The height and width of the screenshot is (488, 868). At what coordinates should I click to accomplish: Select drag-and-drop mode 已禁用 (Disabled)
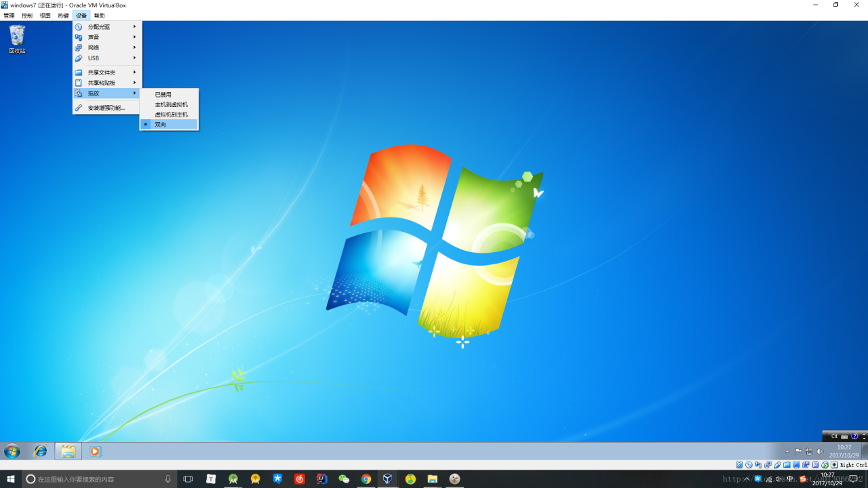coord(169,95)
